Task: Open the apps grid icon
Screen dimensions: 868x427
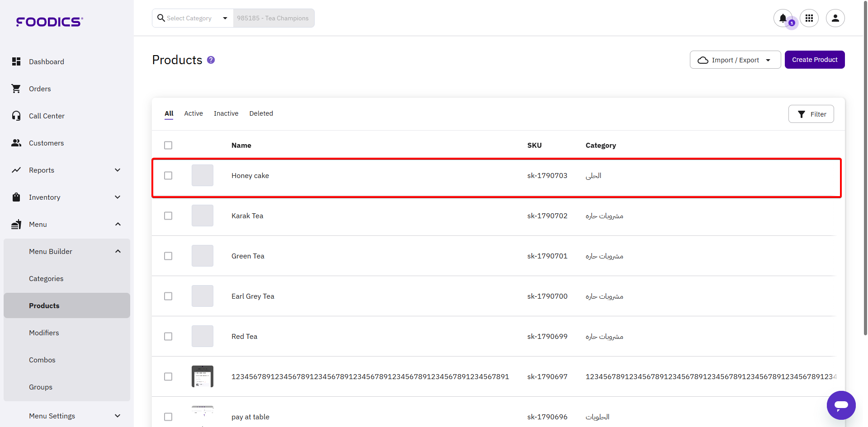Action: (x=809, y=18)
